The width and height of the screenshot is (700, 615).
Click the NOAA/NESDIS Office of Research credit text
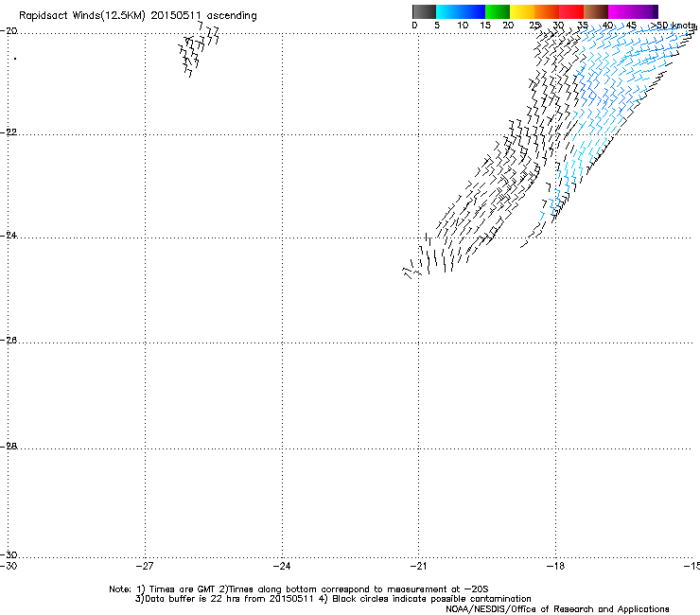coord(557,609)
